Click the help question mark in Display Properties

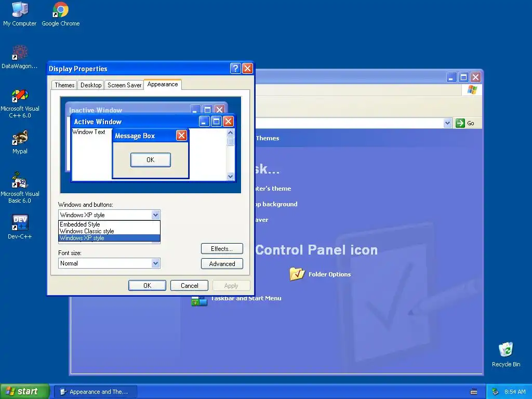tap(235, 69)
